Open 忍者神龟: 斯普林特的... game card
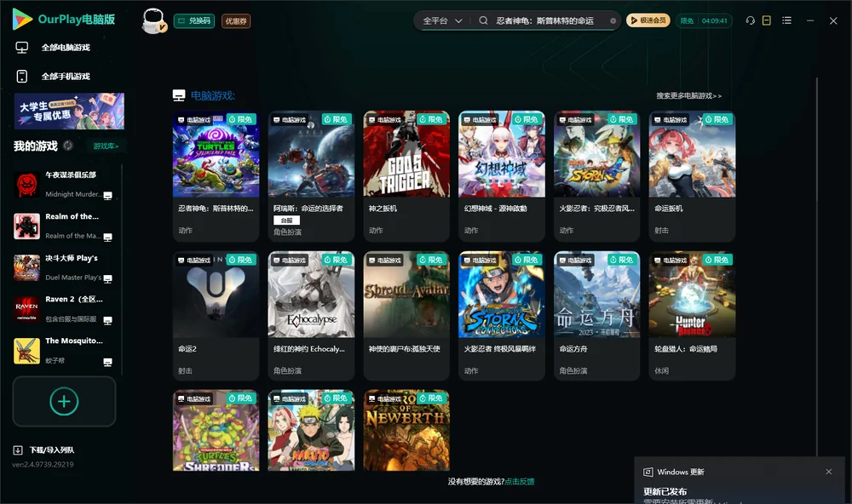The image size is (852, 504). (x=216, y=176)
